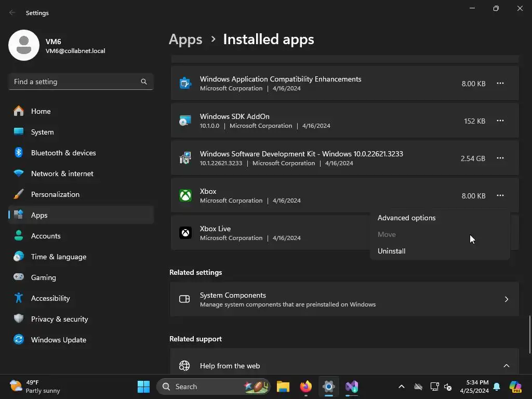Select the Apps sidebar icon

[x=19, y=215]
